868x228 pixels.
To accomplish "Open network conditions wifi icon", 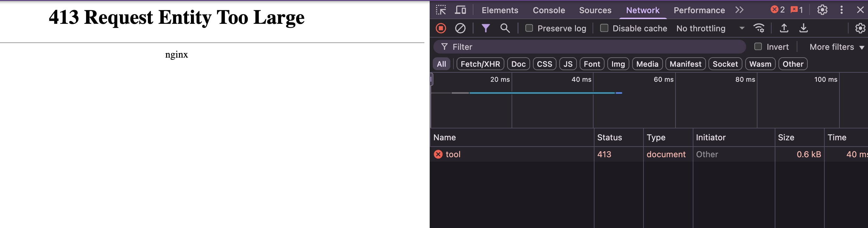I will point(759,28).
